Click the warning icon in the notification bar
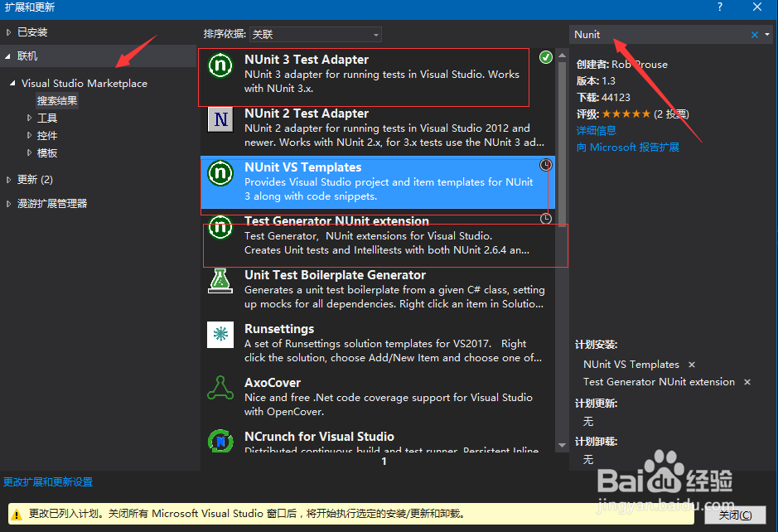Image resolution: width=778 pixels, height=532 pixels. (17, 514)
